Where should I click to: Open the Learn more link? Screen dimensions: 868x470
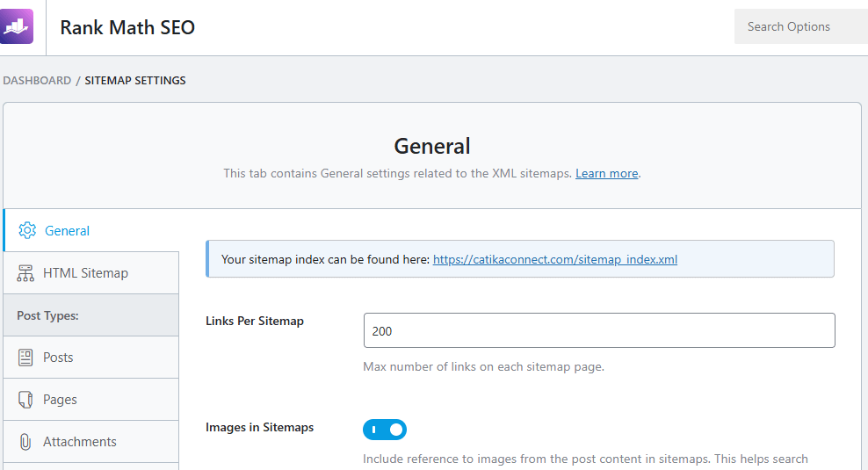606,173
